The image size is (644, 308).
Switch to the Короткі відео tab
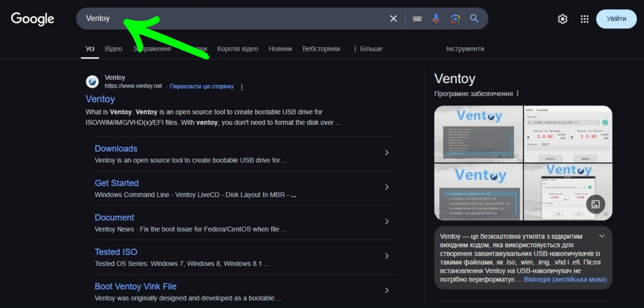click(x=237, y=49)
